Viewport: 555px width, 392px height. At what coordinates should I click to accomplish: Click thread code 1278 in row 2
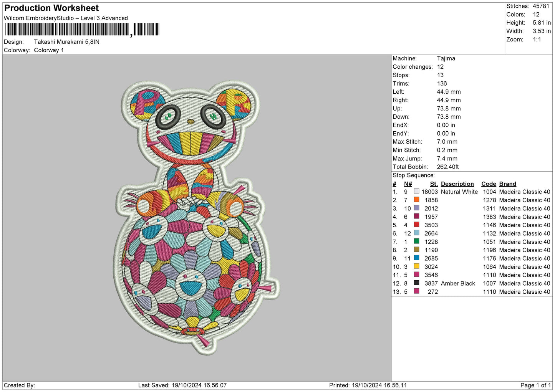tap(489, 200)
